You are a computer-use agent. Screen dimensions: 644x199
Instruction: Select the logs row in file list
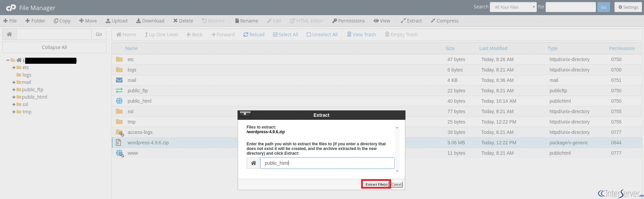click(x=377, y=70)
